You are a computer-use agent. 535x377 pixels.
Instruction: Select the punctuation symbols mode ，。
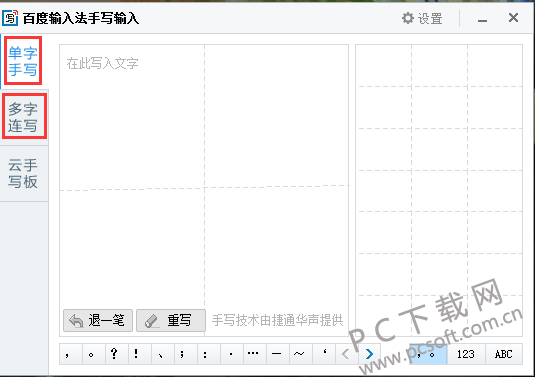428,354
